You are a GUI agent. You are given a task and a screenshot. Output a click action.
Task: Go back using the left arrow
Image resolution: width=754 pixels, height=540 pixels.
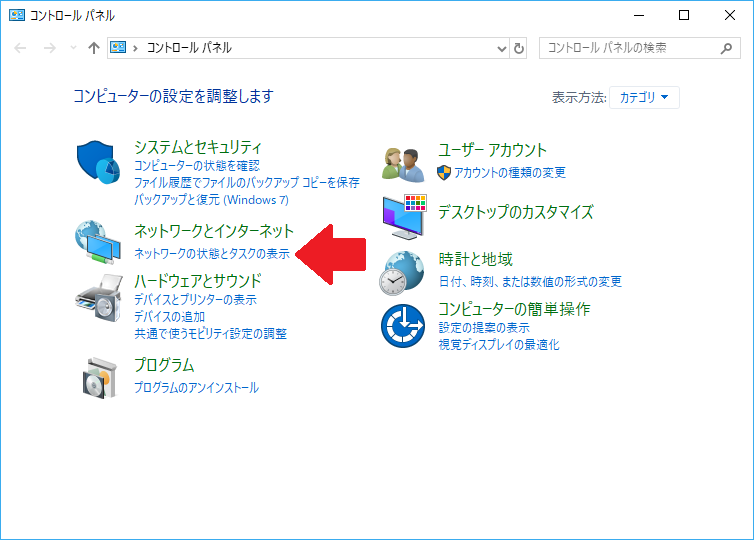tap(20, 48)
